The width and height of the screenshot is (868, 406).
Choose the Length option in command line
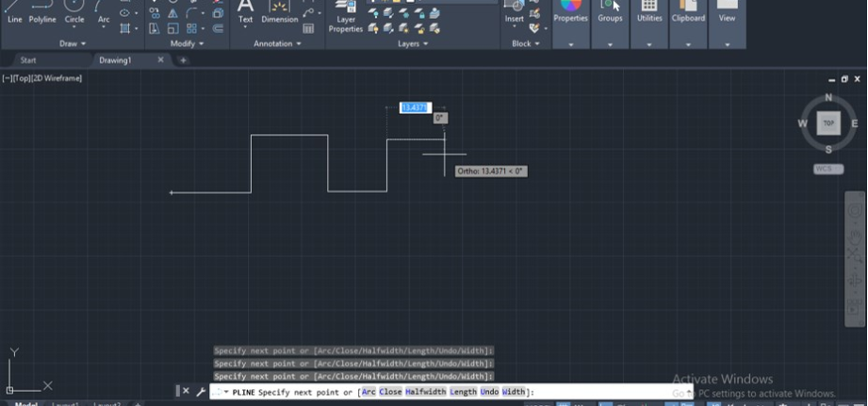464,392
